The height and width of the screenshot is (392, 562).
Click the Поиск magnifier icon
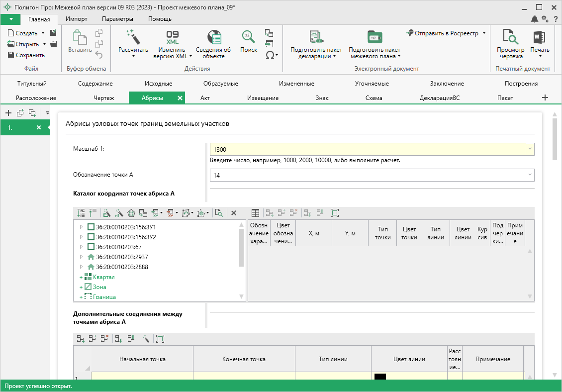coord(249,37)
